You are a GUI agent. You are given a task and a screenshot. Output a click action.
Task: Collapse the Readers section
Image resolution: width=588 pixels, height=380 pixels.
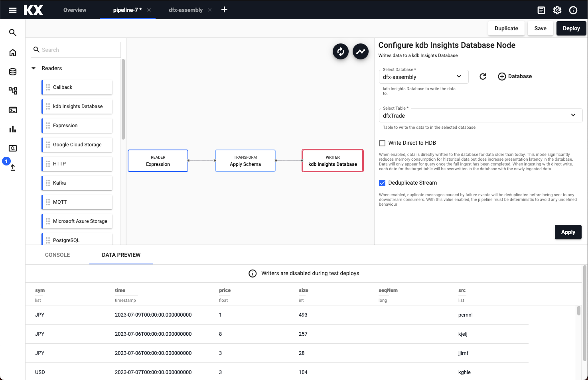coord(34,69)
